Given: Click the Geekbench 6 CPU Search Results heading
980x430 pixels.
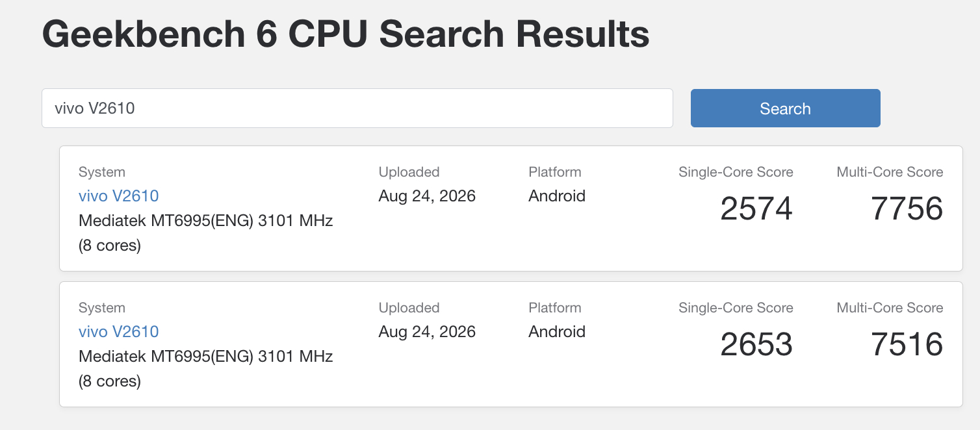Looking at the screenshot, I should coord(346,34).
